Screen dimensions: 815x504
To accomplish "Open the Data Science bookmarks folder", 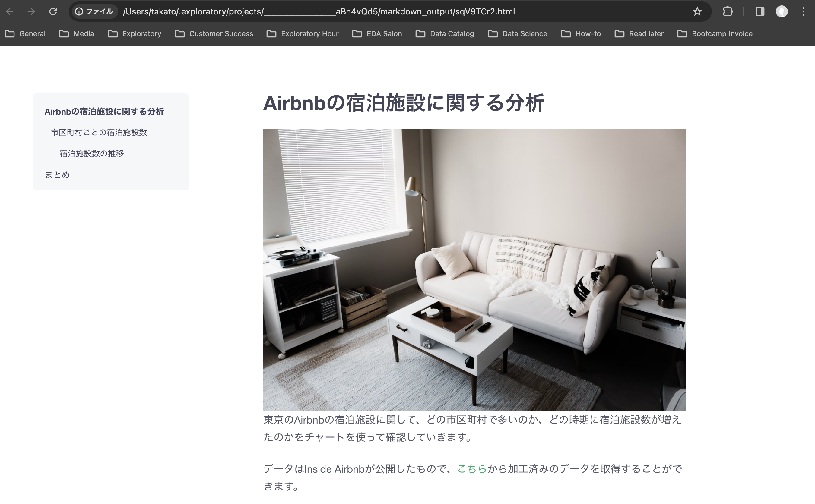I will [x=518, y=34].
